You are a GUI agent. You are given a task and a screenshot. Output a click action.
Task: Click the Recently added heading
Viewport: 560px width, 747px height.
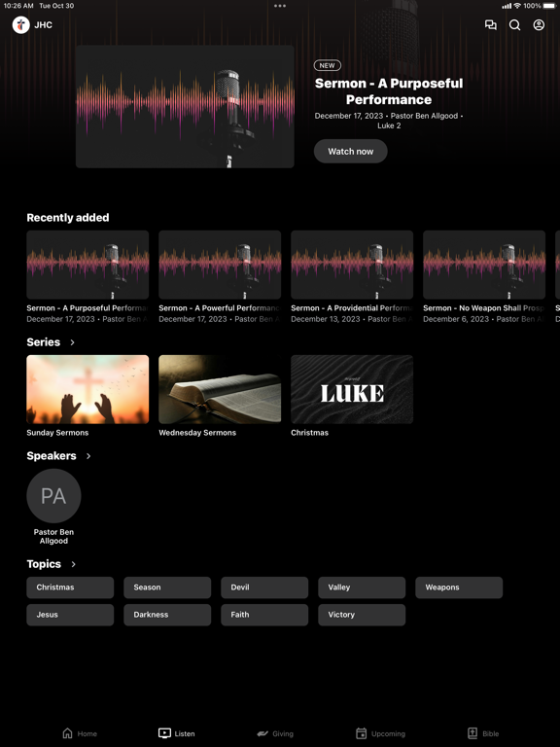pyautogui.click(x=68, y=218)
